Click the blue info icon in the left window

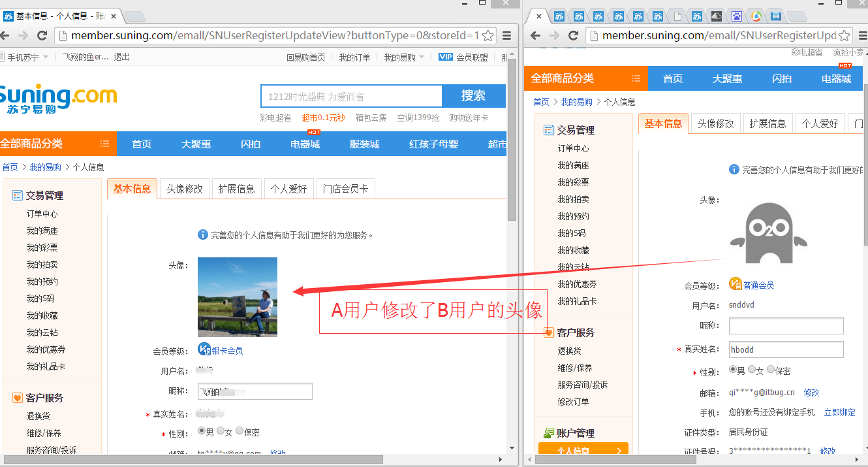[203, 234]
